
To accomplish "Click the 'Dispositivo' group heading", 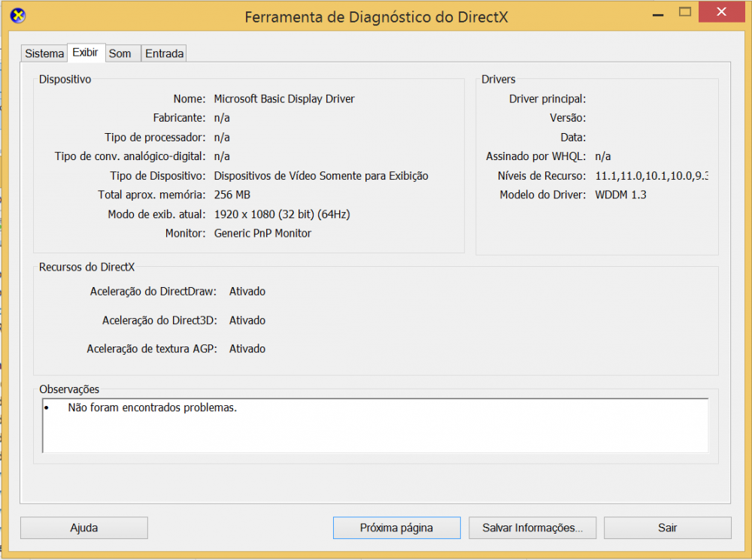I will click(x=65, y=79).
